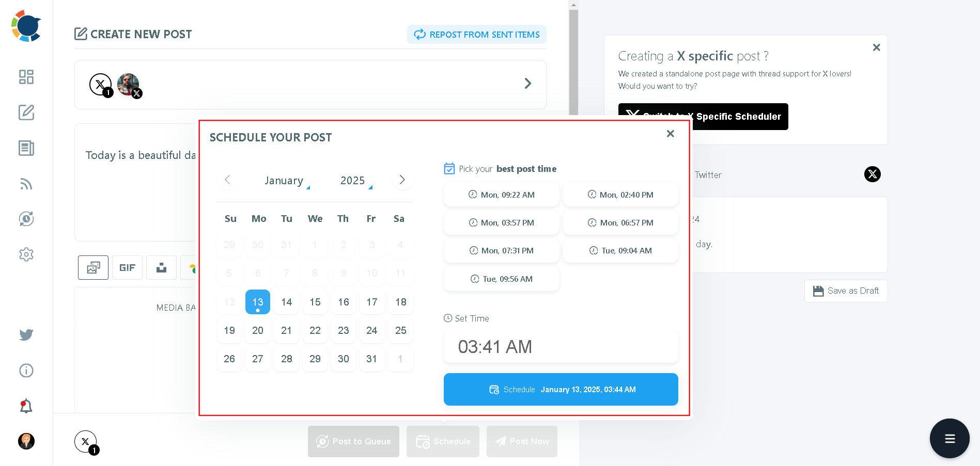980x466 pixels.
Task: Advance to the next month with the right arrow
Action: point(402,180)
